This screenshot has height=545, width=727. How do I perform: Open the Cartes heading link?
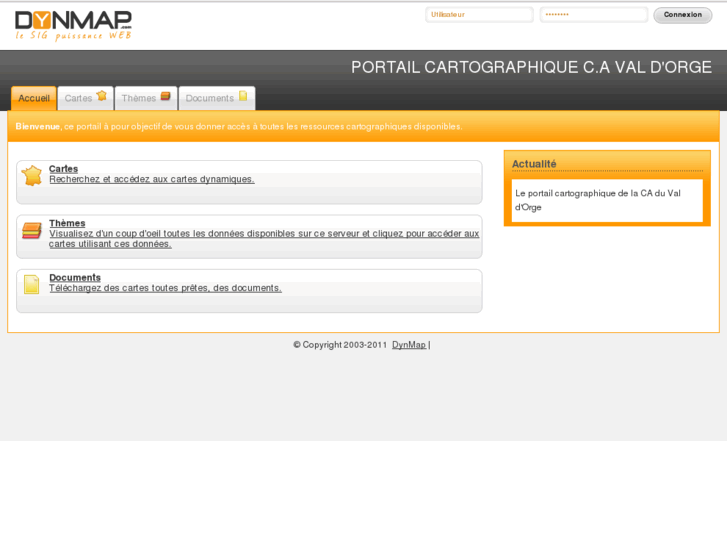(64, 169)
